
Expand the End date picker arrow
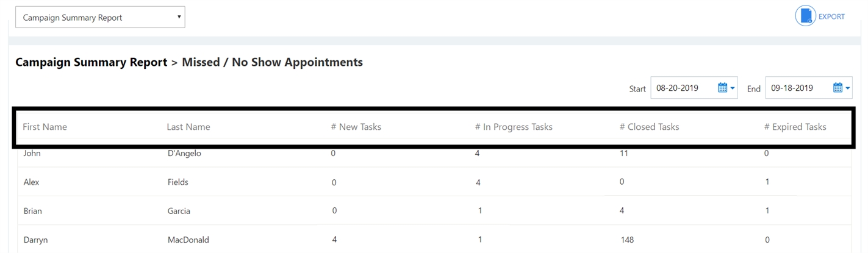click(x=847, y=89)
